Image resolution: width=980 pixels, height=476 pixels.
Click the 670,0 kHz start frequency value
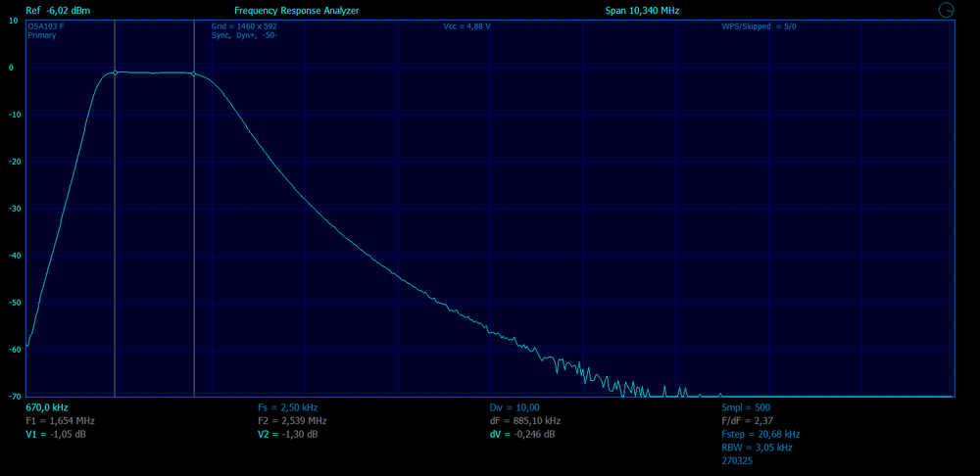coord(47,406)
